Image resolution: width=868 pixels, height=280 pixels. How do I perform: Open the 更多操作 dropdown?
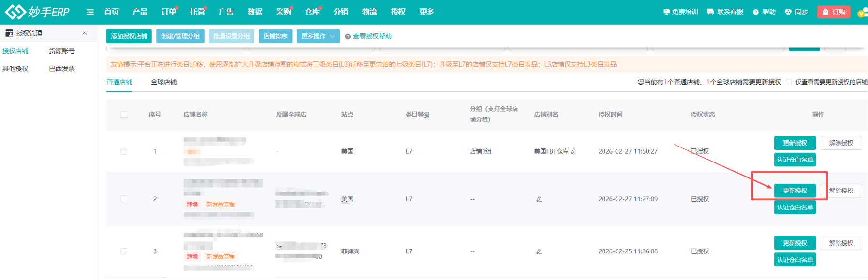[x=318, y=36]
